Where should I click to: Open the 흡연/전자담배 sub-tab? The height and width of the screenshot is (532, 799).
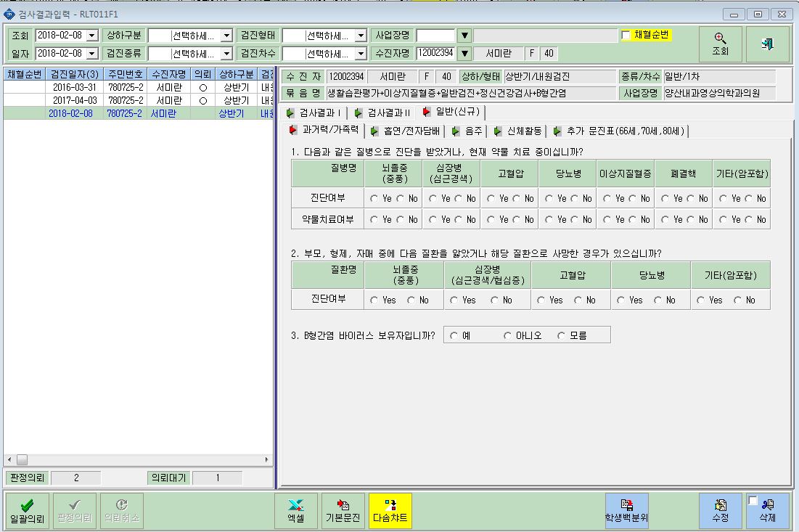tap(406, 131)
